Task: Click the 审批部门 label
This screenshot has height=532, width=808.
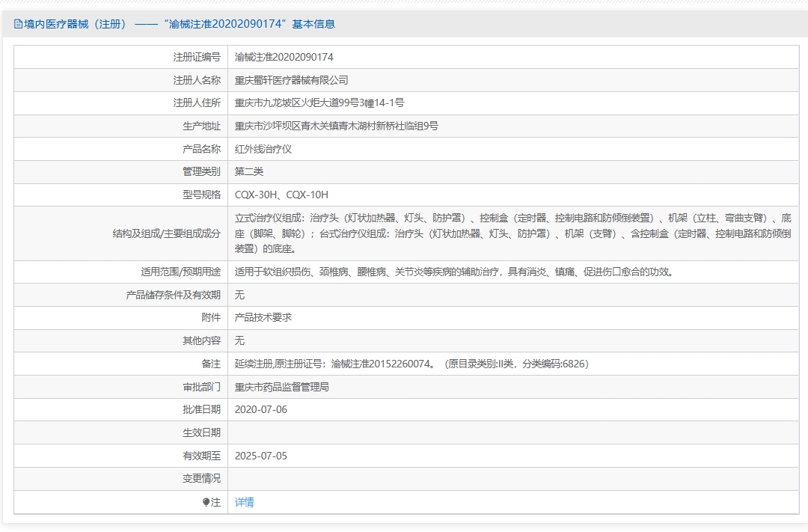Action: (x=201, y=387)
